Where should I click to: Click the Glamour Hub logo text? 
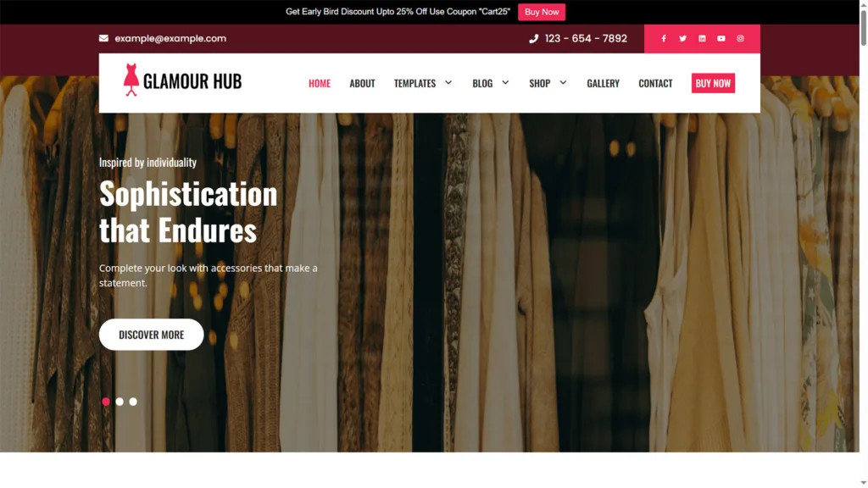[x=192, y=81]
